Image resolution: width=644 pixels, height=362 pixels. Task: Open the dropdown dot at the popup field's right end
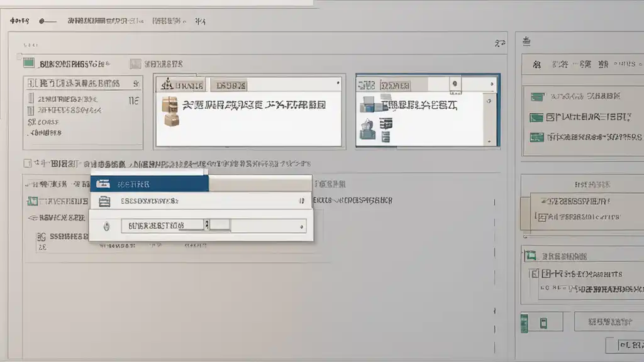click(301, 226)
